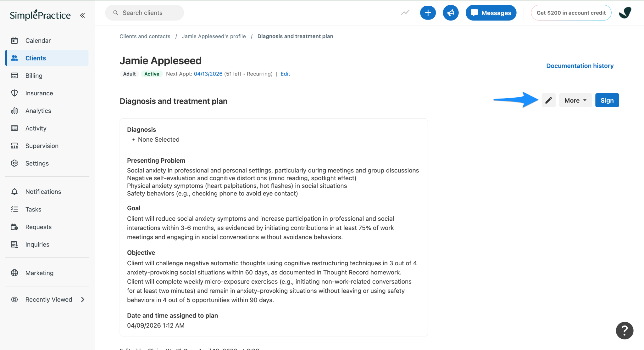This screenshot has height=350, width=644.
Task: Click the Search clients field
Action: pyautogui.click(x=144, y=13)
